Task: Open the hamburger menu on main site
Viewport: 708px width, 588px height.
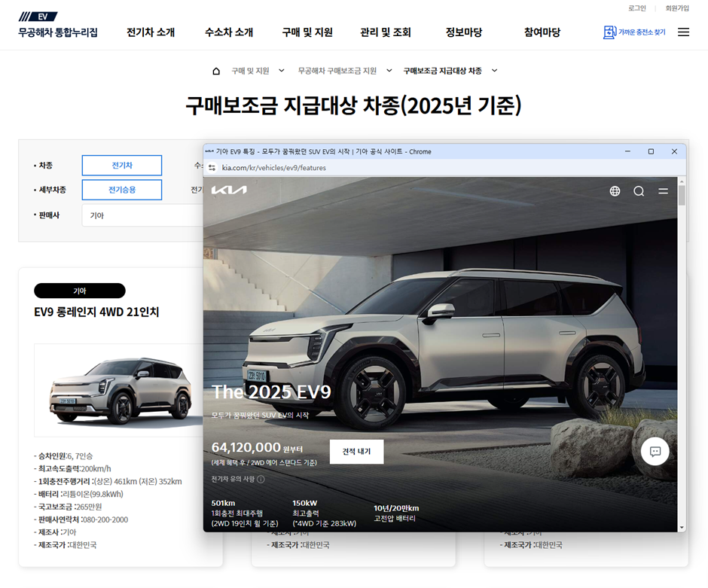Action: 683,32
